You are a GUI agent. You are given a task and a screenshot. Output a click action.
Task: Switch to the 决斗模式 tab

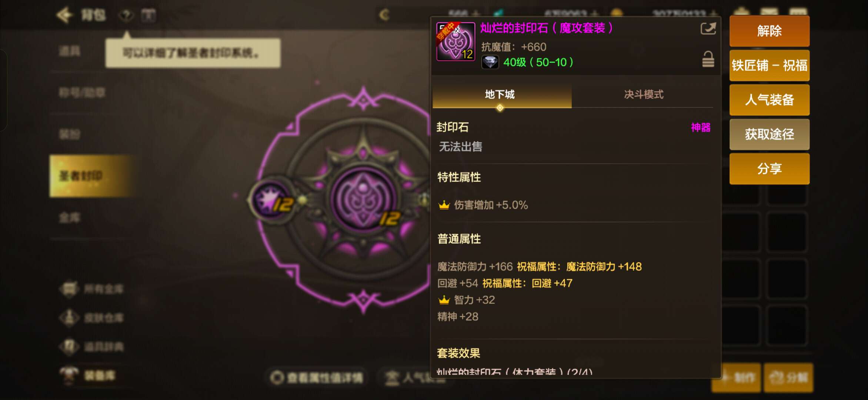pyautogui.click(x=643, y=94)
